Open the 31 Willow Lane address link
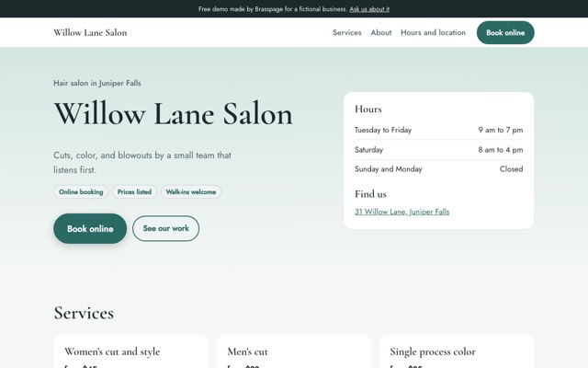 (x=401, y=212)
